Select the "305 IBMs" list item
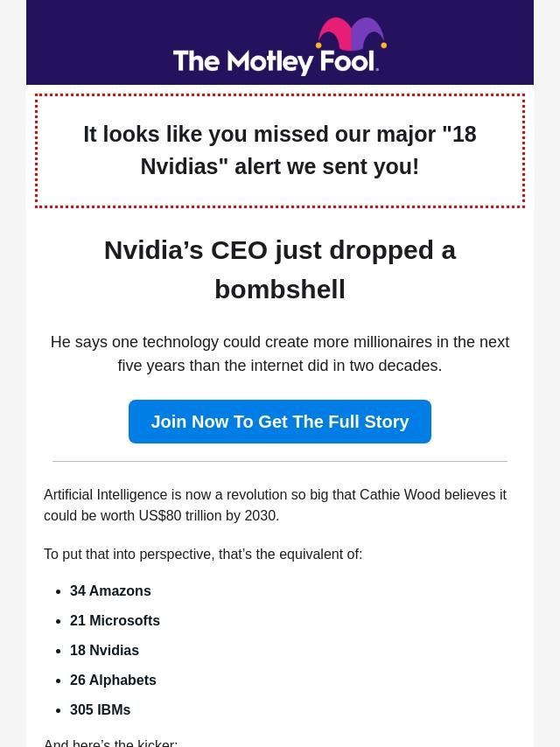The height and width of the screenshot is (747, 560). coord(100,710)
